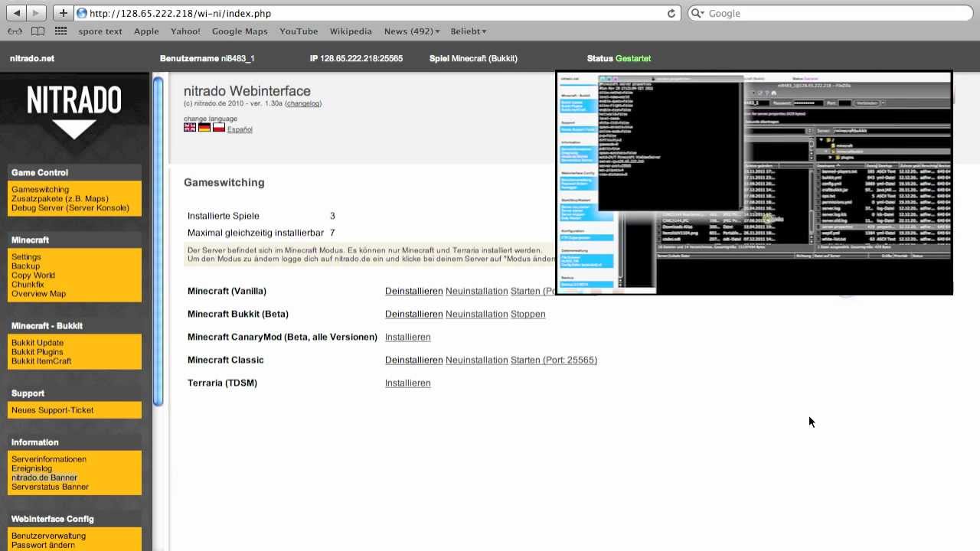Show Top Sites grid icon
Image resolution: width=980 pixels, height=551 pixels.
[x=61, y=31]
